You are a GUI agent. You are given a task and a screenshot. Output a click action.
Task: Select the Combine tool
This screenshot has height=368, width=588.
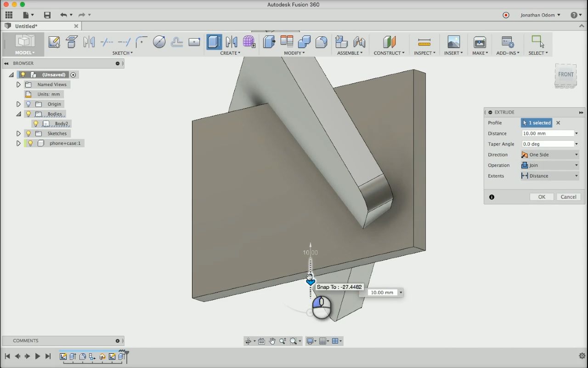tap(304, 42)
